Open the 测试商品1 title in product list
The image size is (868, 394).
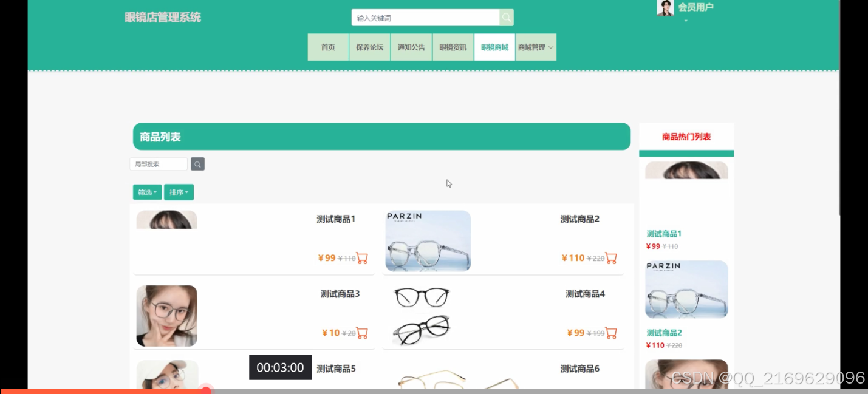[336, 219]
